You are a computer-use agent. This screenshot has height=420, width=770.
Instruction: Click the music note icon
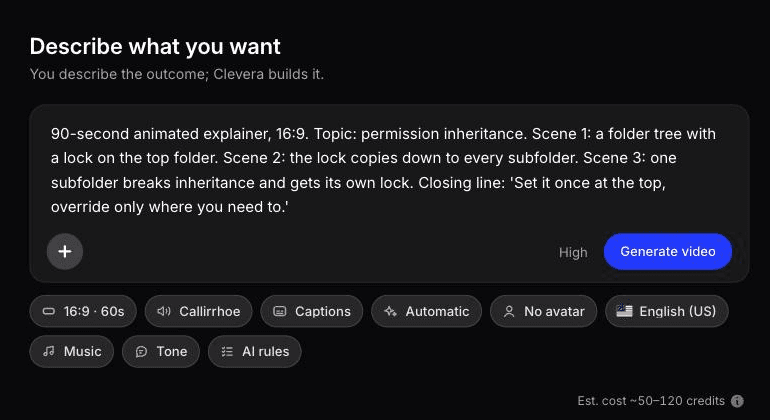pyautogui.click(x=49, y=351)
